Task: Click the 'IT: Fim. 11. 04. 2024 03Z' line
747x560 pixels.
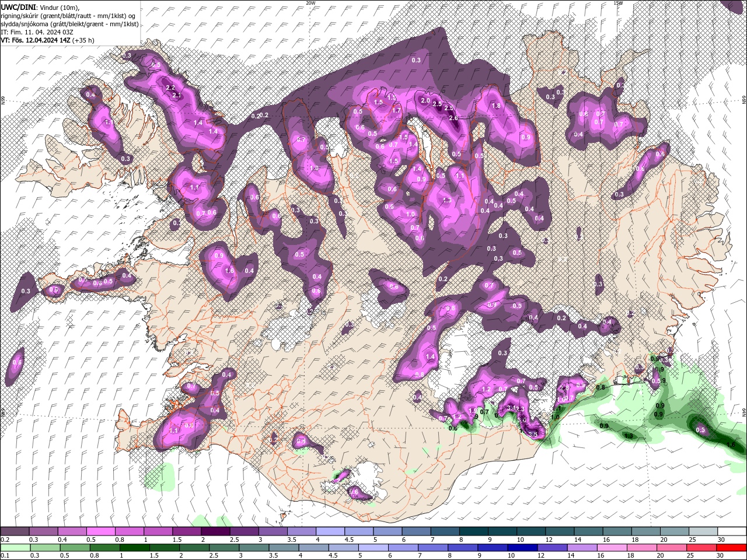Action: (x=37, y=32)
